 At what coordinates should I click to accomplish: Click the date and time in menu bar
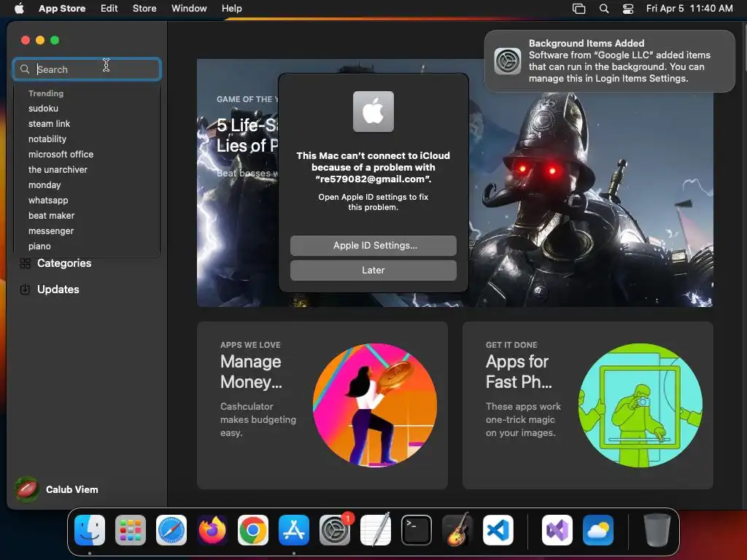click(689, 8)
